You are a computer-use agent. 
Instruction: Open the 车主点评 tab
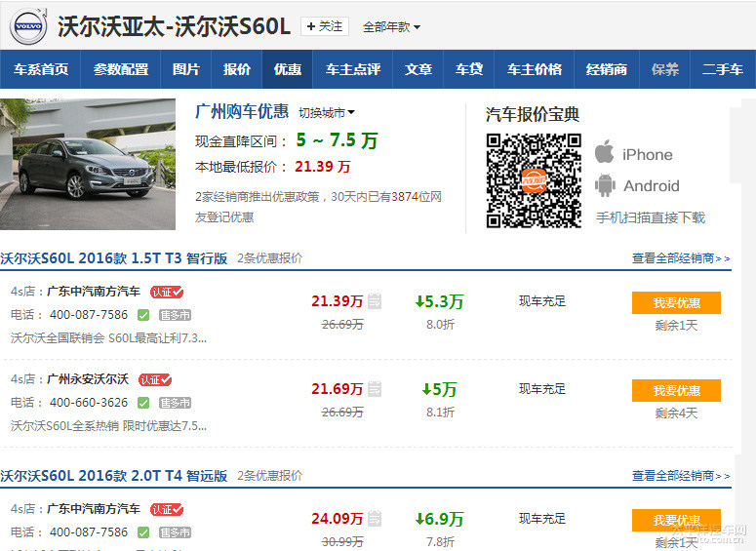[353, 69]
